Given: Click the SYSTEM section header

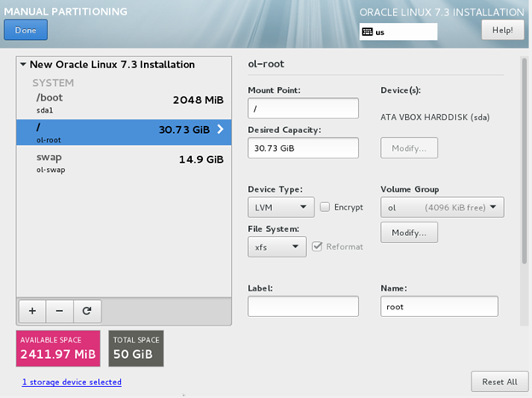Looking at the screenshot, I should coord(53,83).
